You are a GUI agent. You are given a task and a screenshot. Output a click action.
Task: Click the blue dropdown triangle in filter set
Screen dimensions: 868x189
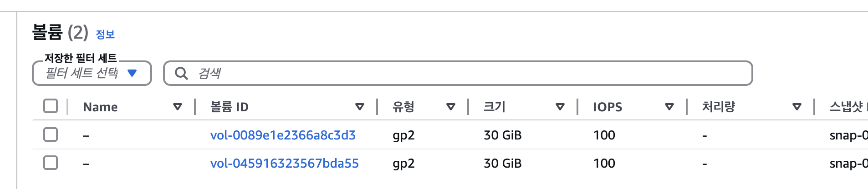point(132,73)
